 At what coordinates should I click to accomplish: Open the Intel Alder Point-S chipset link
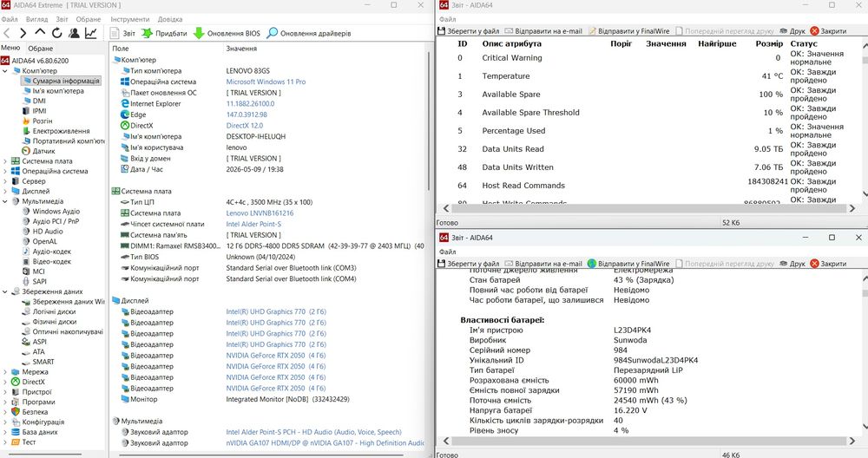coord(253,224)
